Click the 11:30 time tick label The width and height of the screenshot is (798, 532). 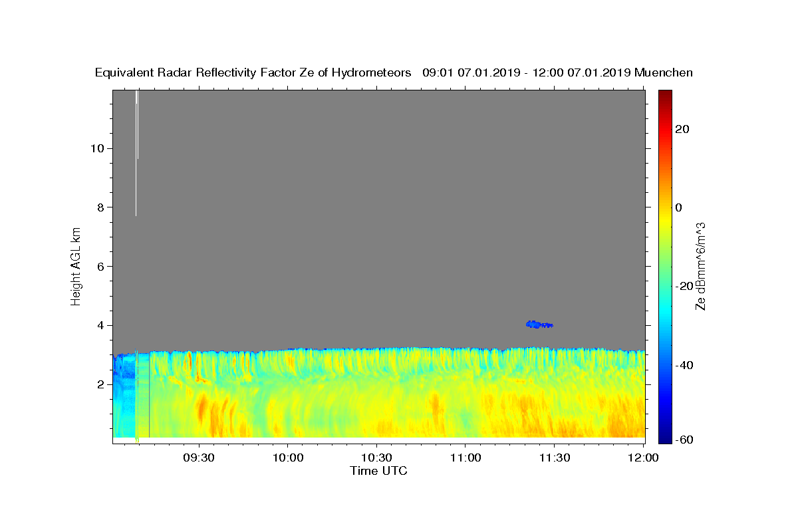[554, 458]
